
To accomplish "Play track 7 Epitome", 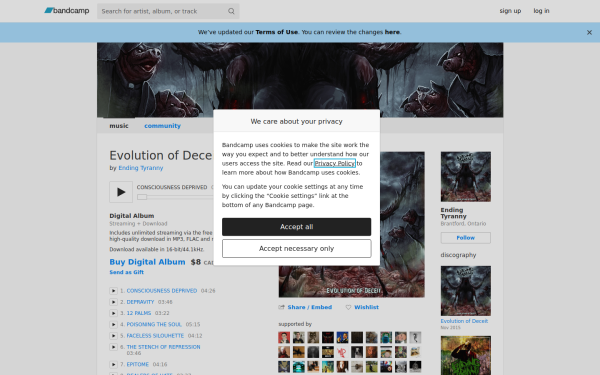I will [x=113, y=365].
